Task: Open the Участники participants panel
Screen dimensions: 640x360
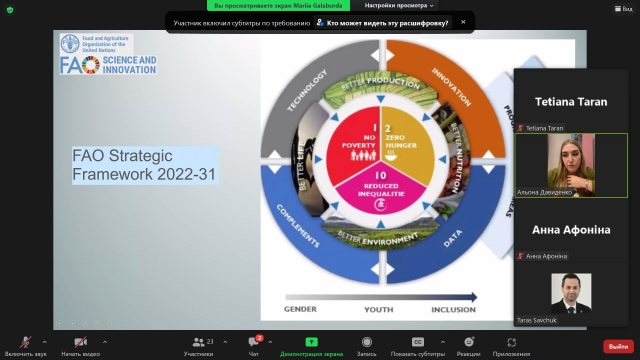Action: click(198, 346)
